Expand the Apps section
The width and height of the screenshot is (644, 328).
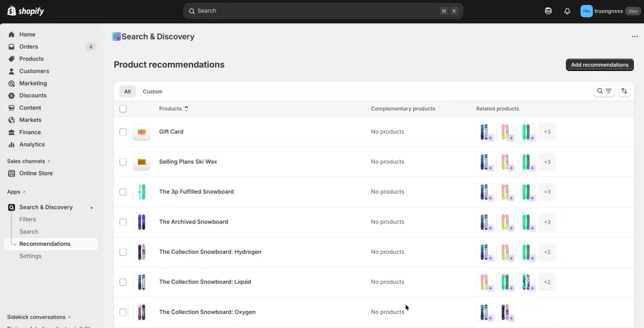coord(16,192)
